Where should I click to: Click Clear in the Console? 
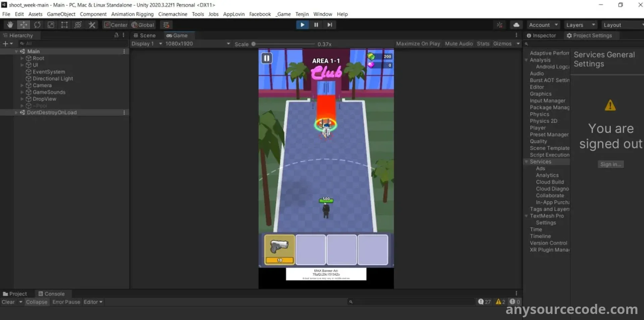[x=8, y=302]
